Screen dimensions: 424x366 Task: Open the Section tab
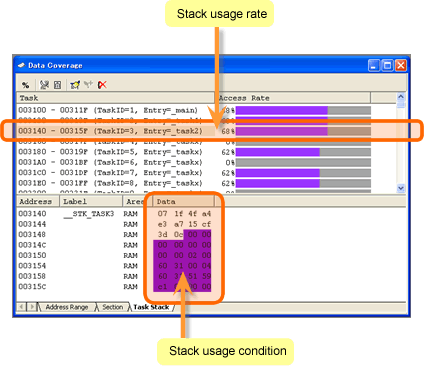tap(112, 307)
